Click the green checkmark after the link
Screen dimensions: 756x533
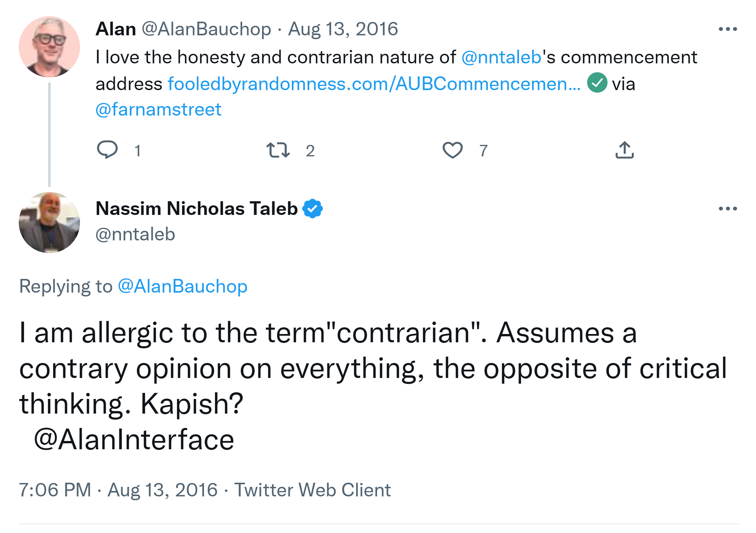point(597,82)
